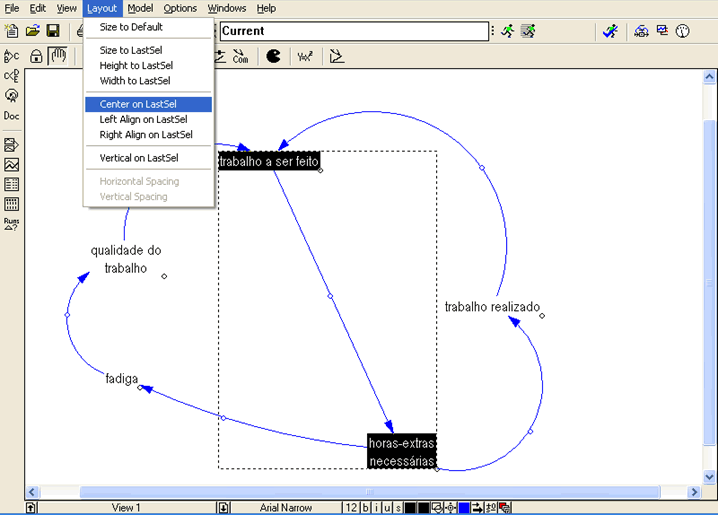Open the Arial Narrow font selector
The width and height of the screenshot is (719, 516).
[286, 508]
